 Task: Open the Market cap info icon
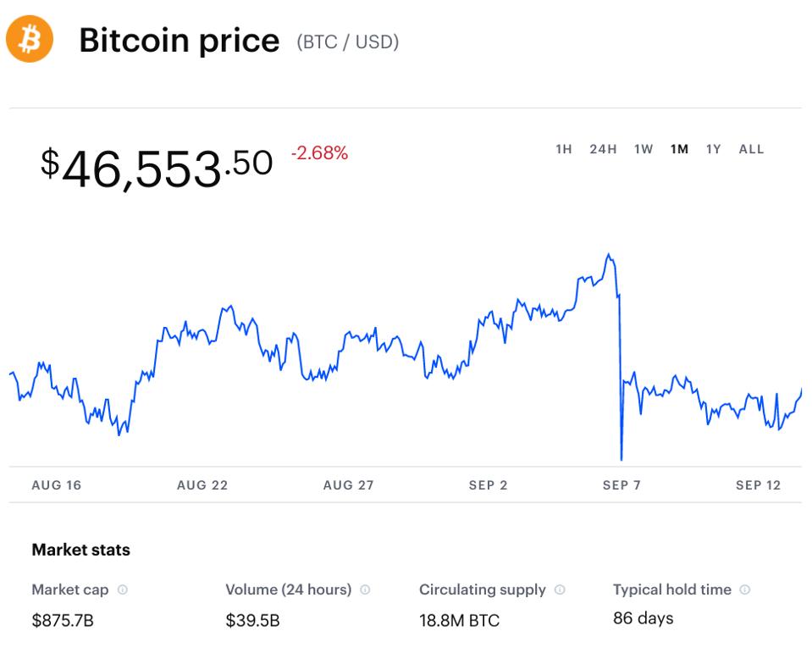click(x=123, y=589)
